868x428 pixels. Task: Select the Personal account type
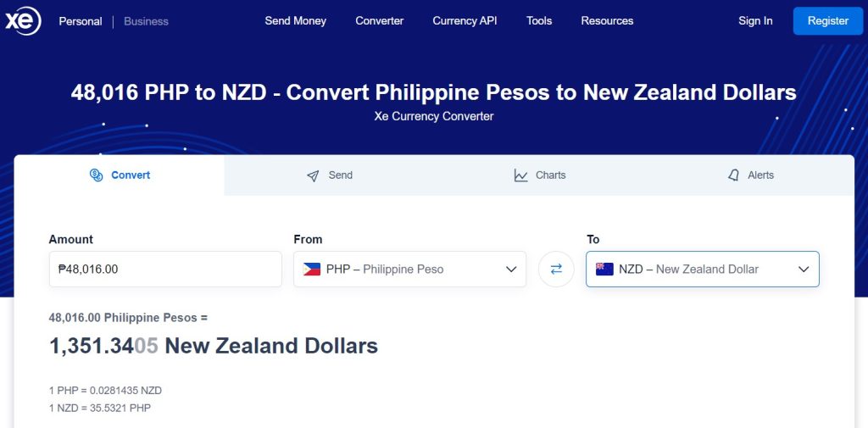[x=81, y=21]
